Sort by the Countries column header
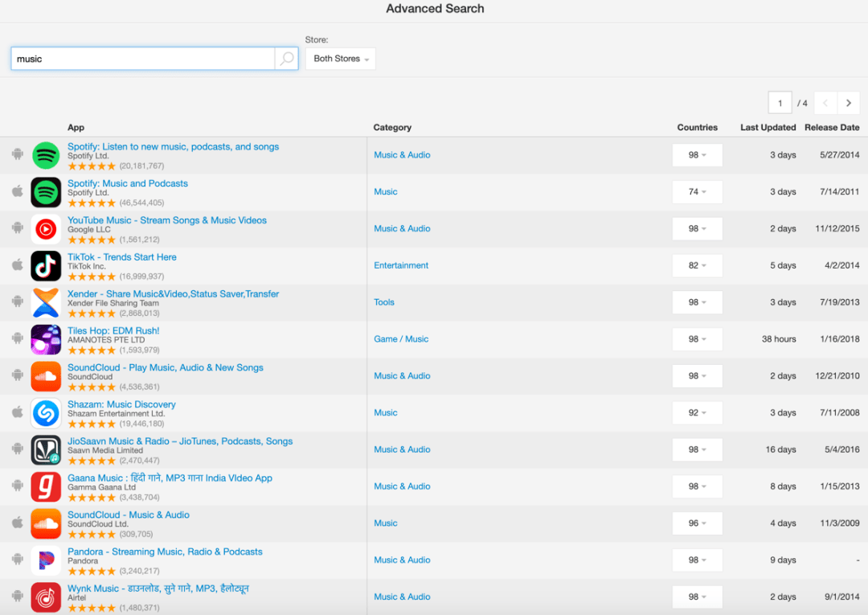This screenshot has width=868, height=615. tap(698, 127)
